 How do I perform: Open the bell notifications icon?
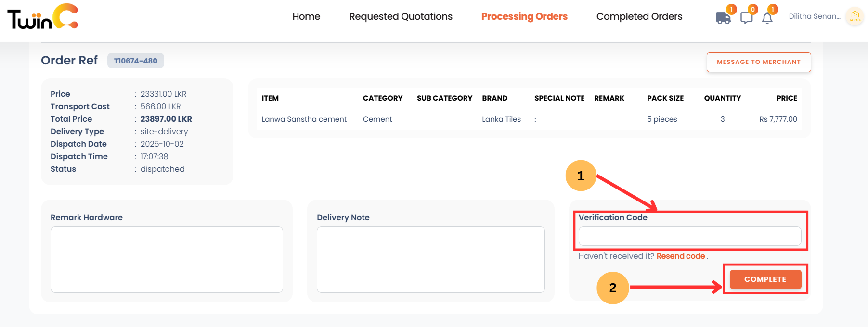pyautogui.click(x=768, y=17)
